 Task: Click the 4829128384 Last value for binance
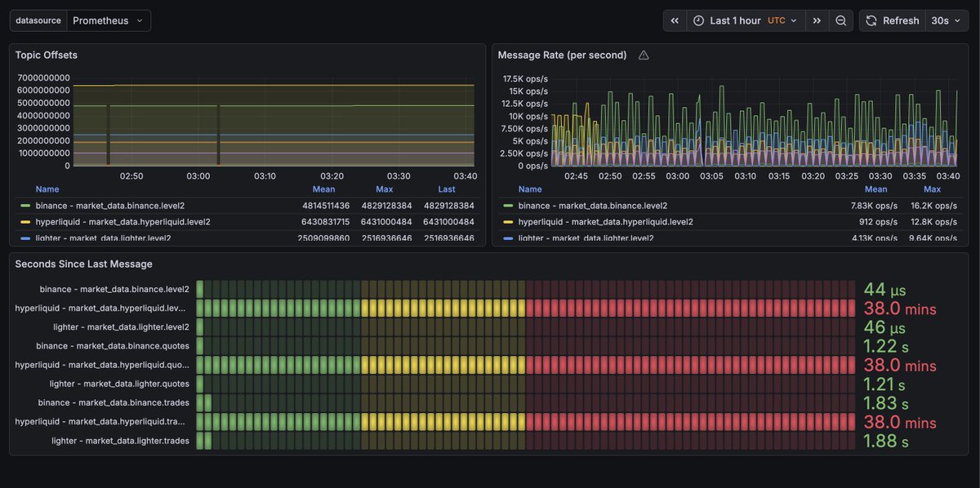tap(449, 206)
